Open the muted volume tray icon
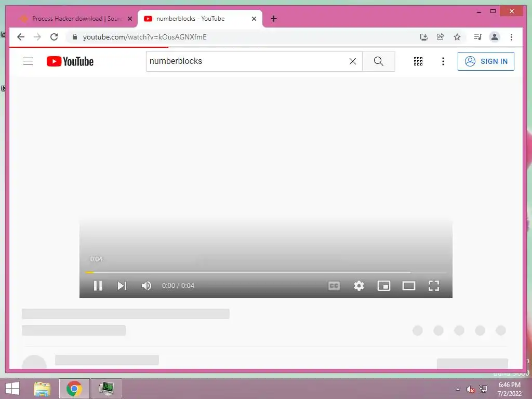The width and height of the screenshot is (532, 399). click(470, 389)
